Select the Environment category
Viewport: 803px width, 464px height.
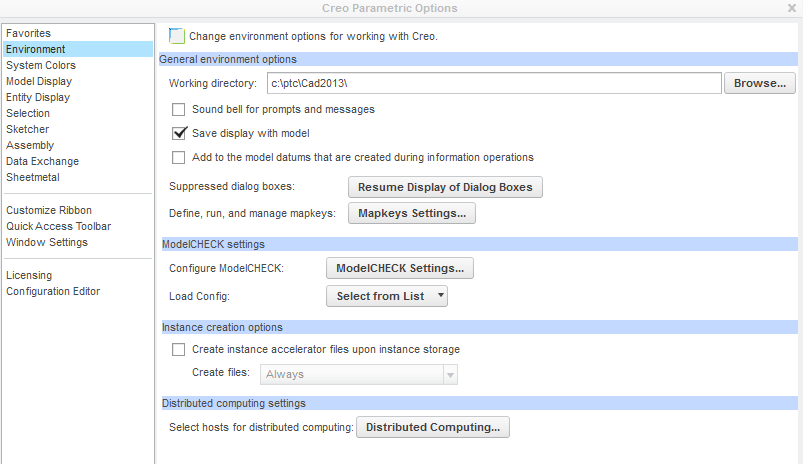pos(78,49)
